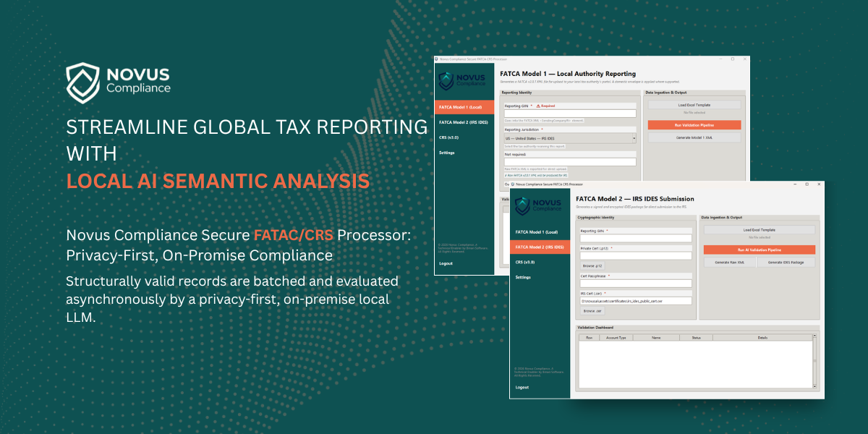
Task: Close the back FATCA Model 1 window
Action: [x=745, y=59]
